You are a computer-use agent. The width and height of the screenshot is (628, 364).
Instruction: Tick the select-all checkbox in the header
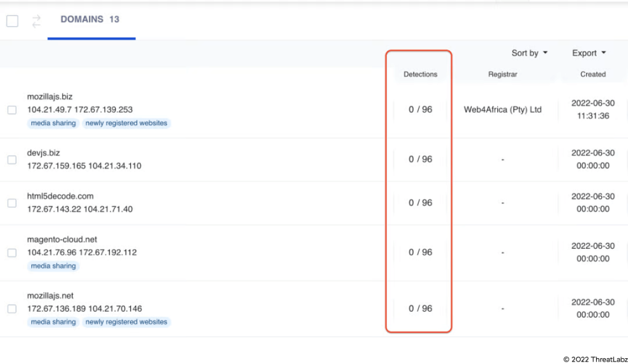tap(12, 22)
